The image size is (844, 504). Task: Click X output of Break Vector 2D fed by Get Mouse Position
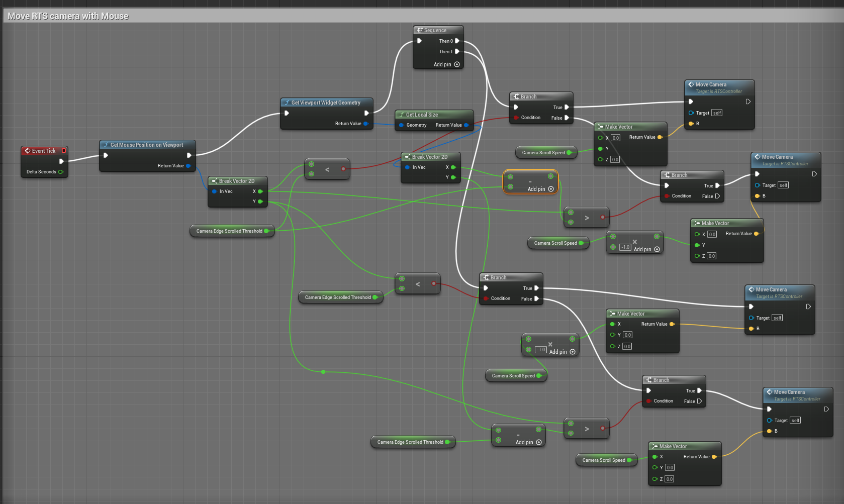pyautogui.click(x=260, y=191)
